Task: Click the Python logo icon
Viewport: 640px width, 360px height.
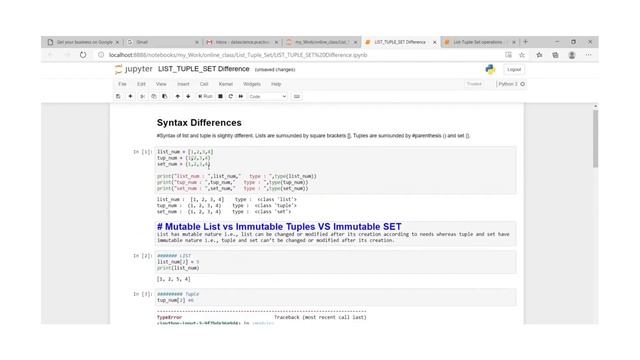Action: pyautogui.click(x=490, y=69)
